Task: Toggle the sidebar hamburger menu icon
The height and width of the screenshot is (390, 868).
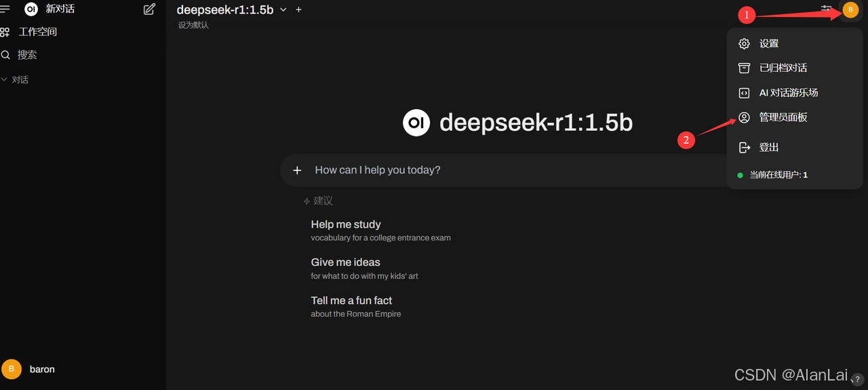Action: click(5, 9)
